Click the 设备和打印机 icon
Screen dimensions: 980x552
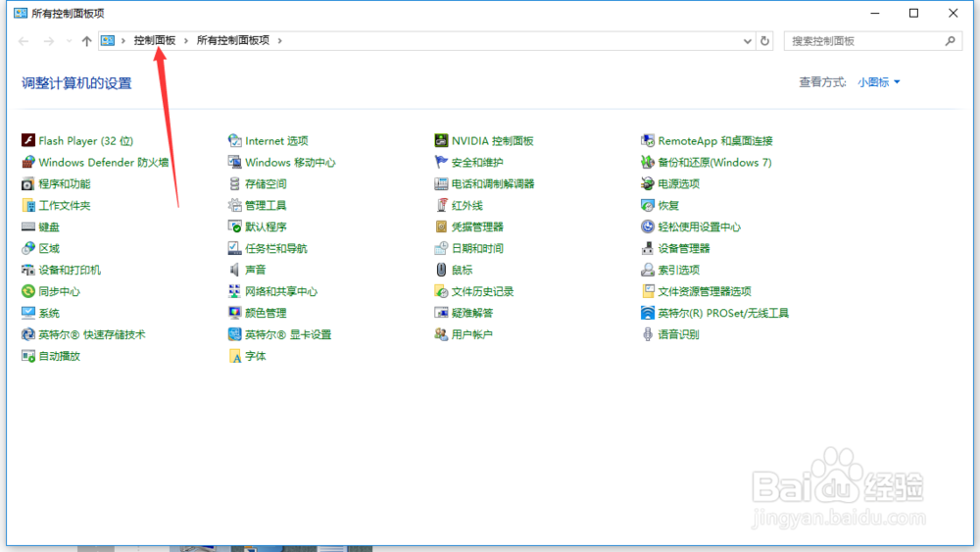pos(28,270)
